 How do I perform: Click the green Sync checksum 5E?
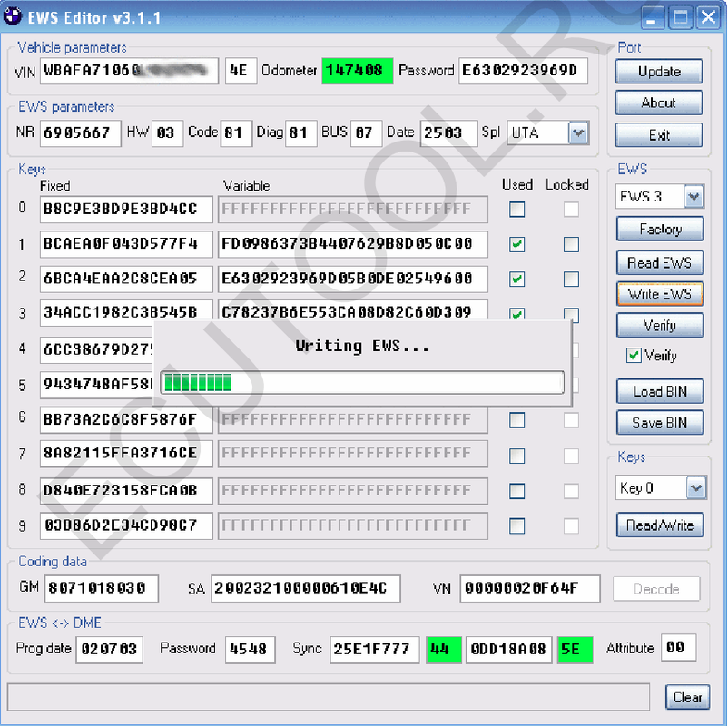(576, 649)
